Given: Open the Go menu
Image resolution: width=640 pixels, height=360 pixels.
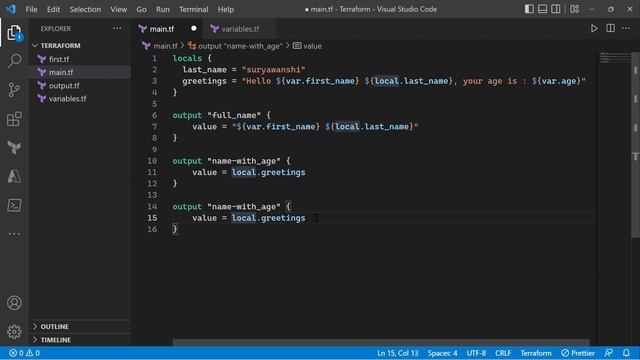Looking at the screenshot, I should point(141,9).
